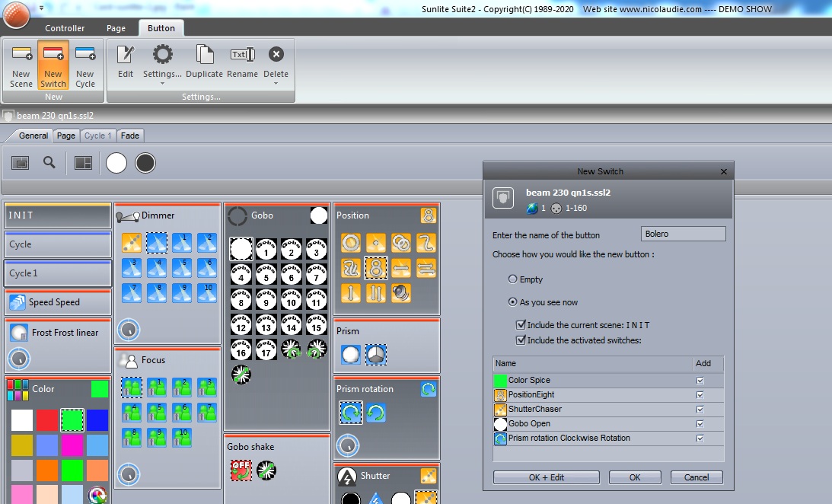Screen dimensions: 832x504
Task: Click the New Cycle ribbon icon
Action: tap(85, 65)
